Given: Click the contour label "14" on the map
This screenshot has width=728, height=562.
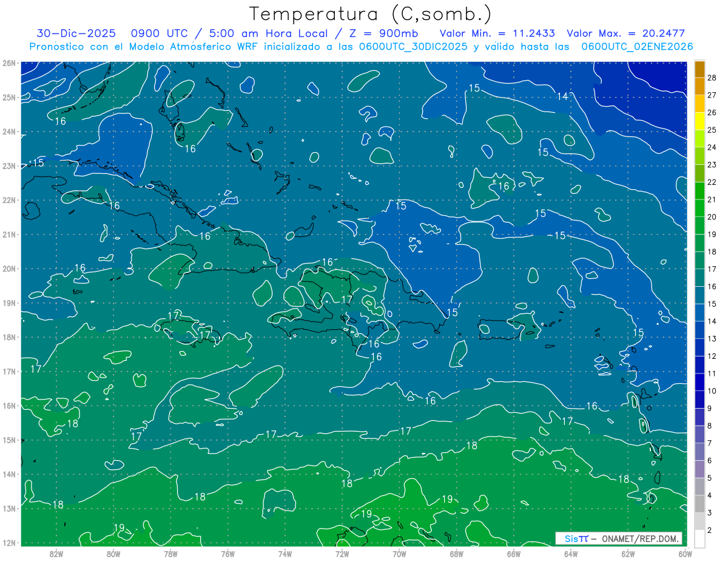Looking at the screenshot, I should click(x=563, y=96).
